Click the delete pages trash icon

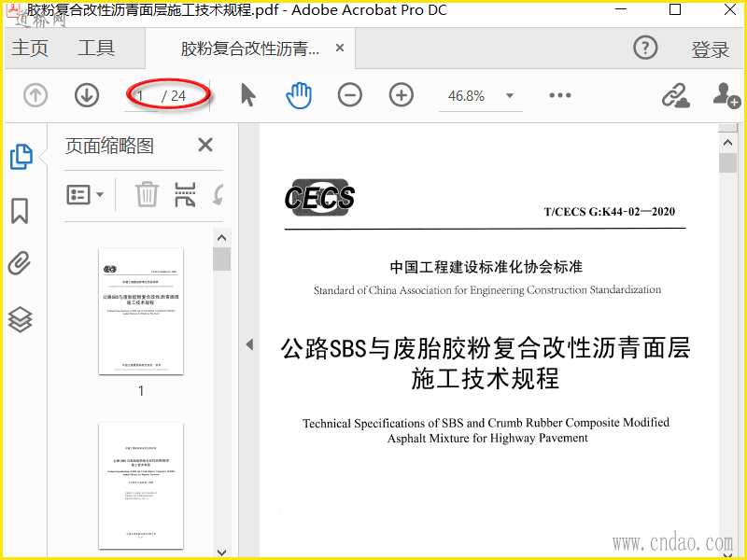[x=147, y=194]
